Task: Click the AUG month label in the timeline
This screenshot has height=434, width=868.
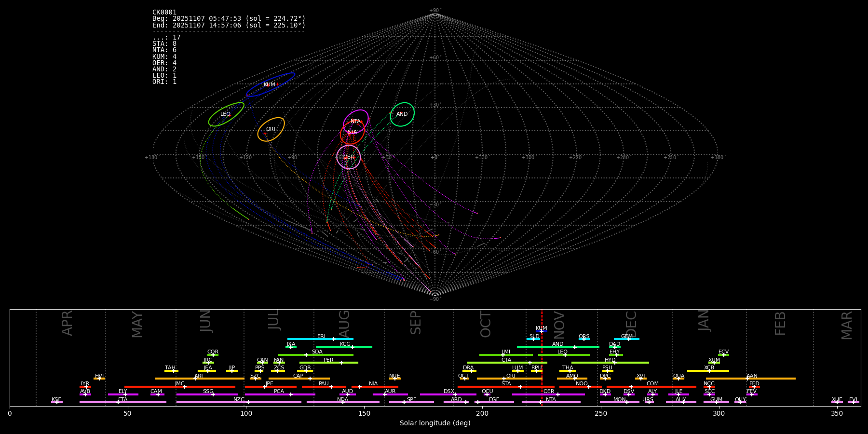Action: coord(344,323)
